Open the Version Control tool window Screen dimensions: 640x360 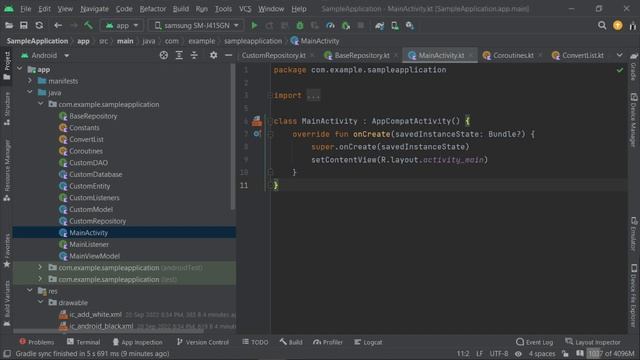click(x=203, y=342)
